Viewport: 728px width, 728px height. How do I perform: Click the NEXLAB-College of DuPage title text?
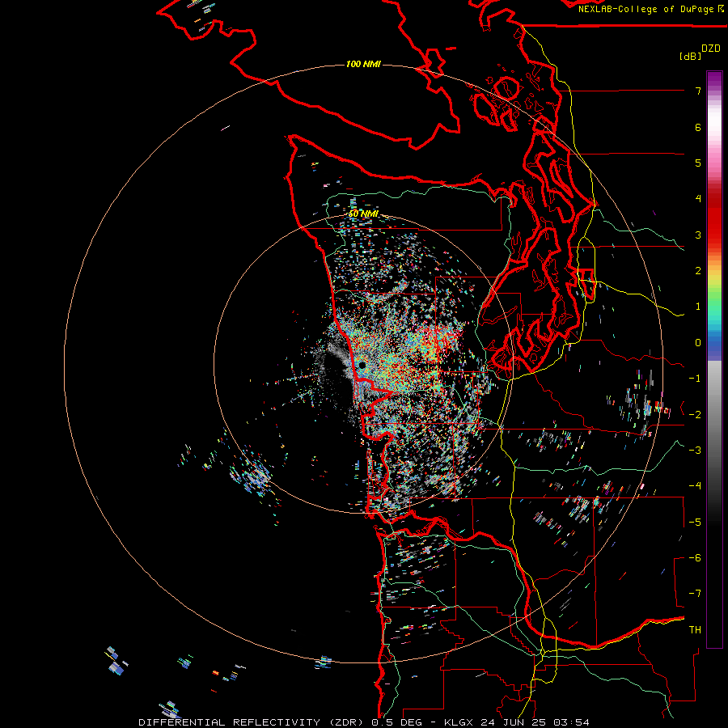point(645,9)
